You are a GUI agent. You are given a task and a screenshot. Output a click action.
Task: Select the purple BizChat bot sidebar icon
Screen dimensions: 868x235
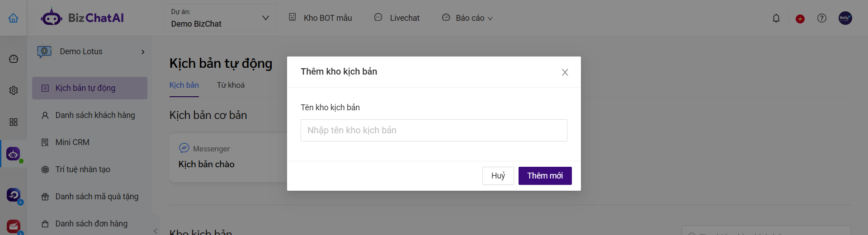[x=13, y=154]
